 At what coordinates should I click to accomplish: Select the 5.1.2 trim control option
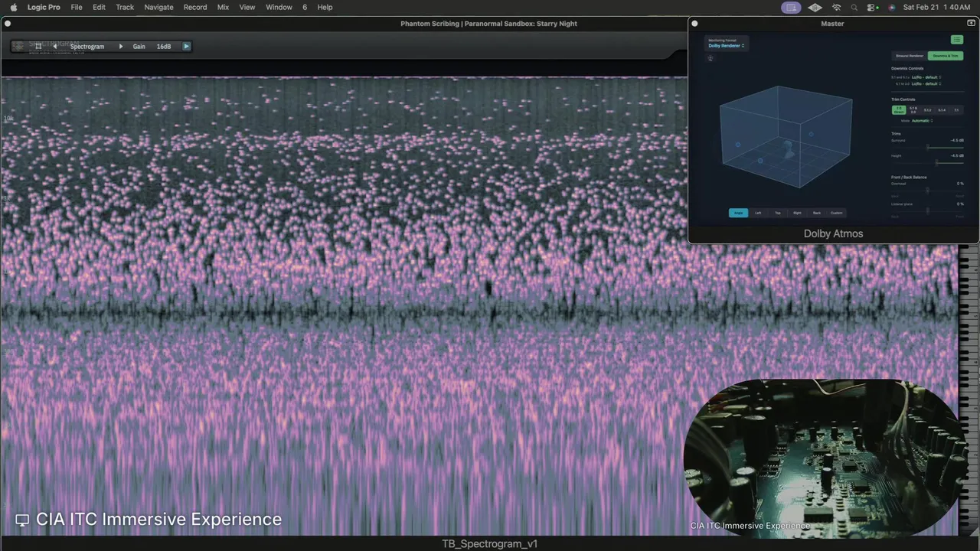(x=927, y=109)
